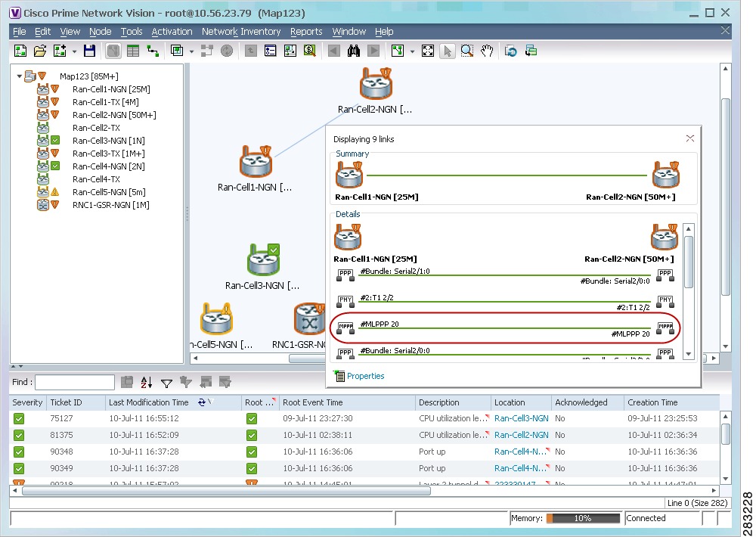Close the Displaying 9 links popup
This screenshot has width=756, height=537.
[x=690, y=138]
